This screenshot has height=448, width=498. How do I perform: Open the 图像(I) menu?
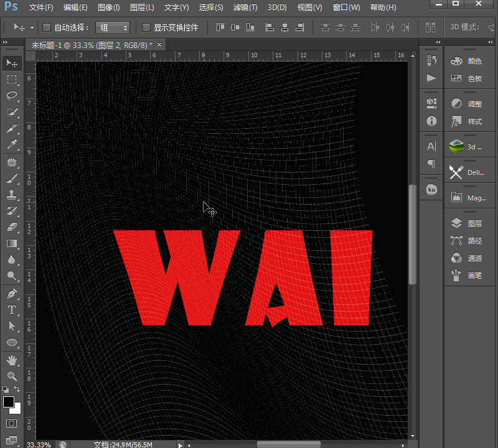click(x=108, y=7)
